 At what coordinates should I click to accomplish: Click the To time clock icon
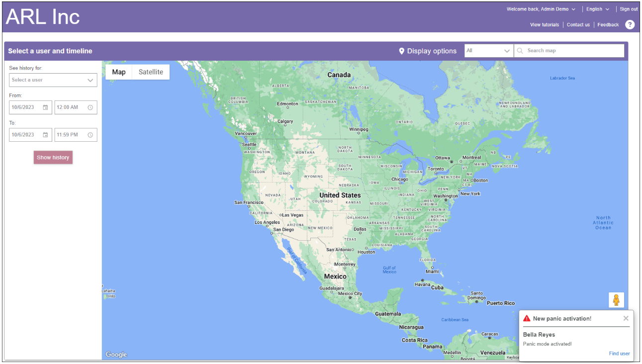[90, 135]
